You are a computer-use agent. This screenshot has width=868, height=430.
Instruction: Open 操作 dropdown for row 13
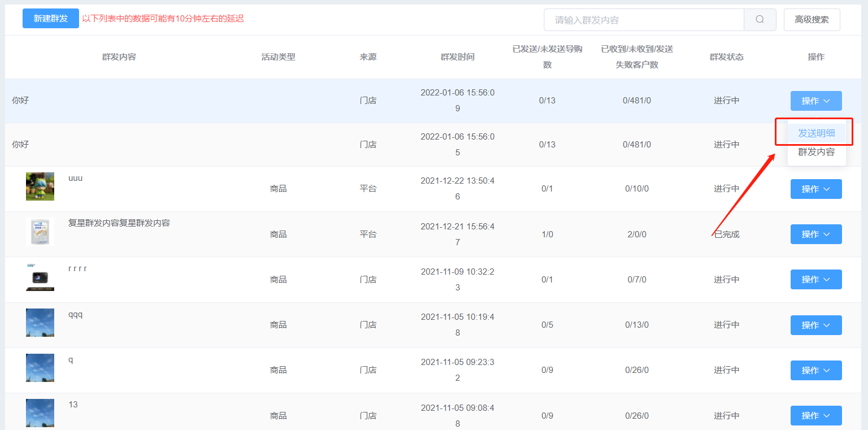(816, 415)
